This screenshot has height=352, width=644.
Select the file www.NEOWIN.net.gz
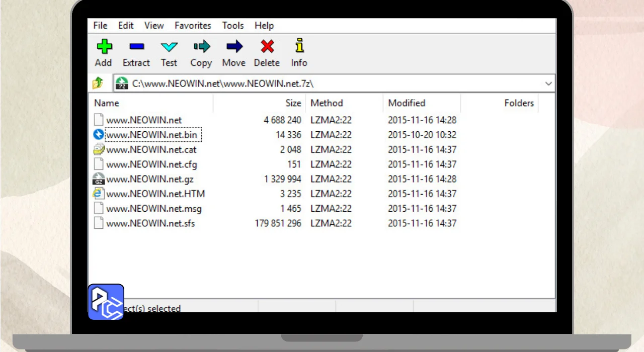(149, 179)
